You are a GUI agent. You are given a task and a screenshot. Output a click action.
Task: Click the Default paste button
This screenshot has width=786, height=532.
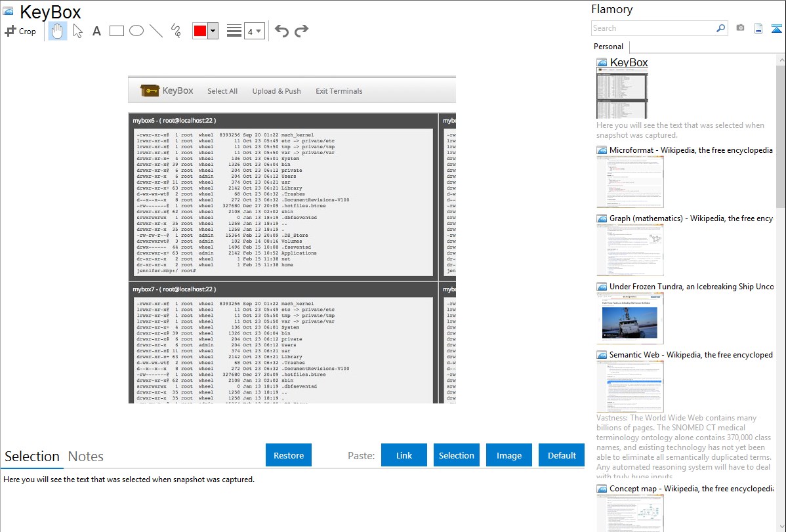[x=562, y=455]
